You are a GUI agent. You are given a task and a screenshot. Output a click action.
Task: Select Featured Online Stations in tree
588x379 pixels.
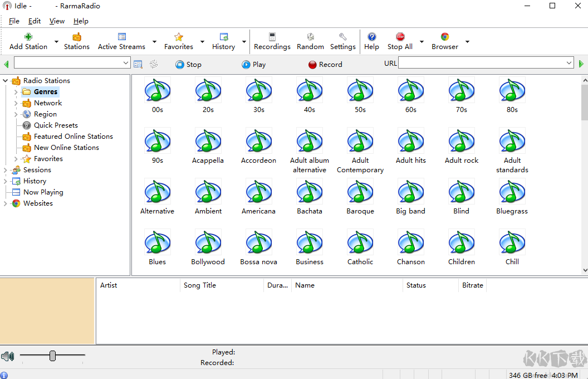pos(73,137)
